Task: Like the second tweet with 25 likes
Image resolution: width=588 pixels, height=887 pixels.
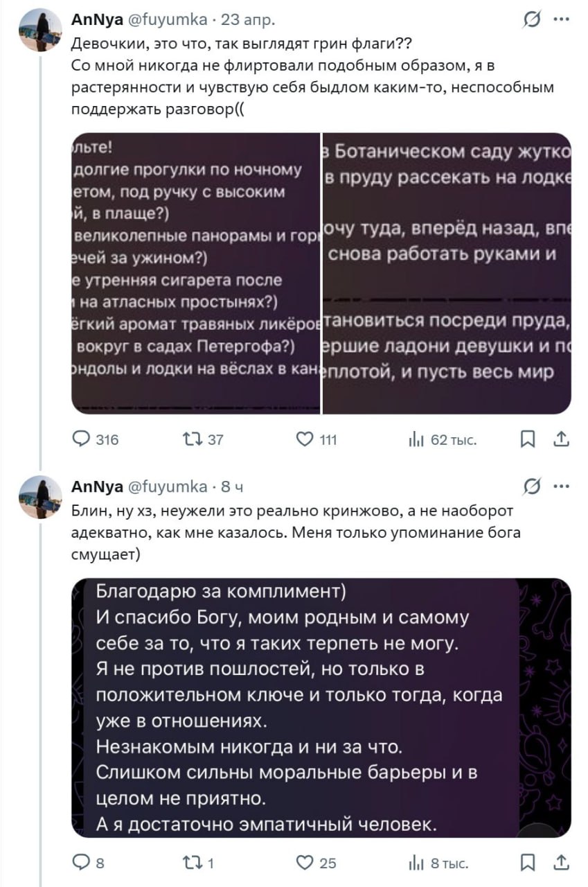Action: (x=304, y=863)
